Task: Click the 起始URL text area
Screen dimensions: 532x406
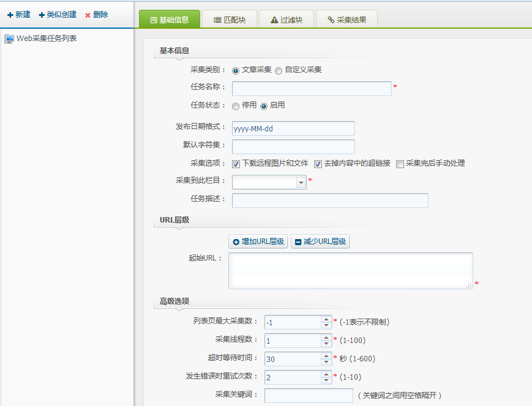Action: coord(351,271)
